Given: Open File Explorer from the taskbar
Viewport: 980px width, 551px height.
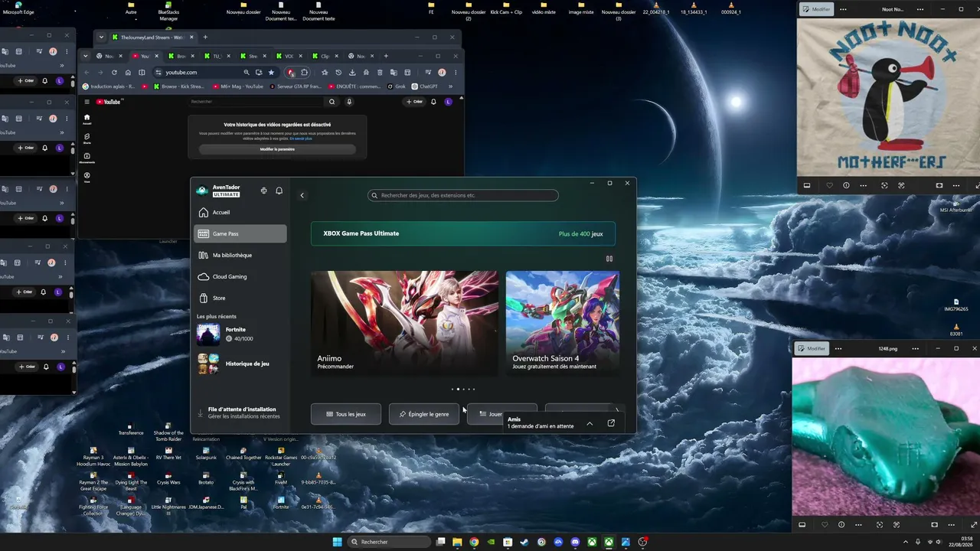Looking at the screenshot, I should [x=457, y=542].
